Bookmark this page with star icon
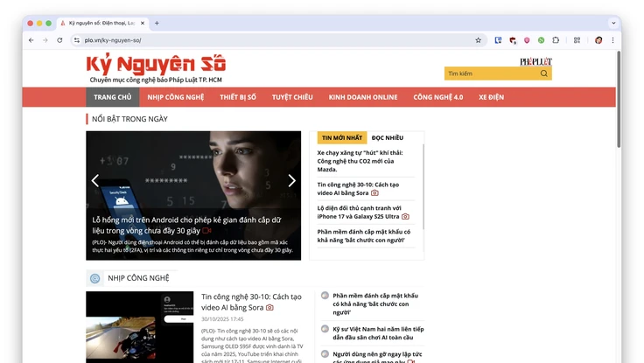Image resolution: width=644 pixels, height=363 pixels. [x=478, y=40]
